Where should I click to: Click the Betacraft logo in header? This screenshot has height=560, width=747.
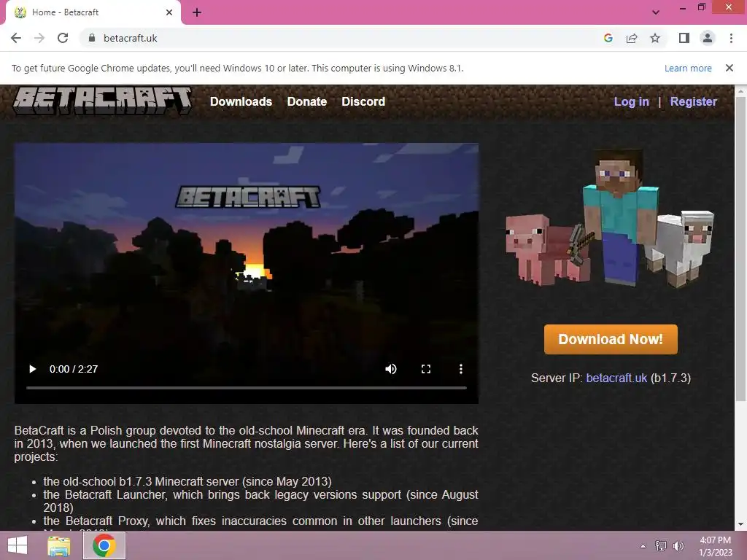(102, 101)
